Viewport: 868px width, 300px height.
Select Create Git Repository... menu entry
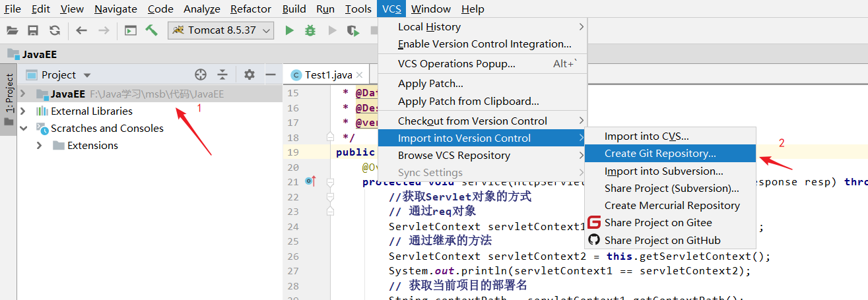(x=660, y=154)
